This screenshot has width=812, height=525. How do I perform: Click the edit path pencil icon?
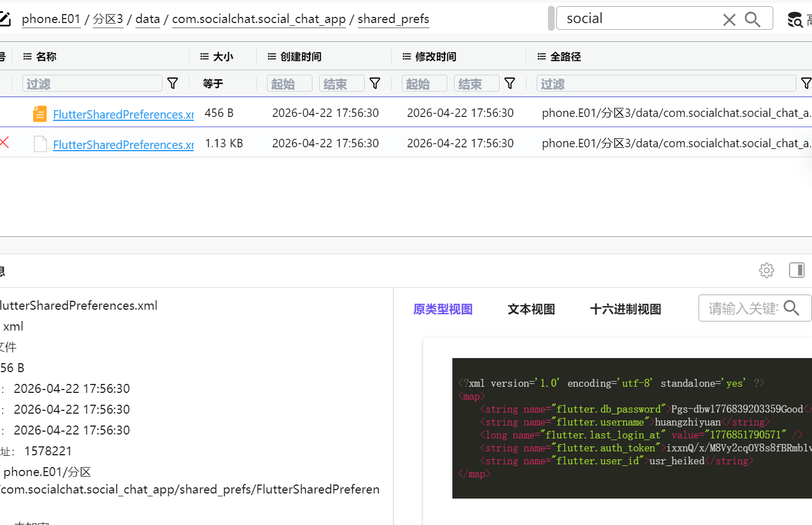coord(4,19)
